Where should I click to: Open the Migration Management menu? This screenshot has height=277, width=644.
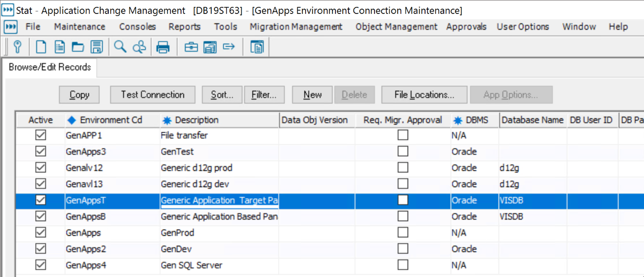tap(296, 27)
